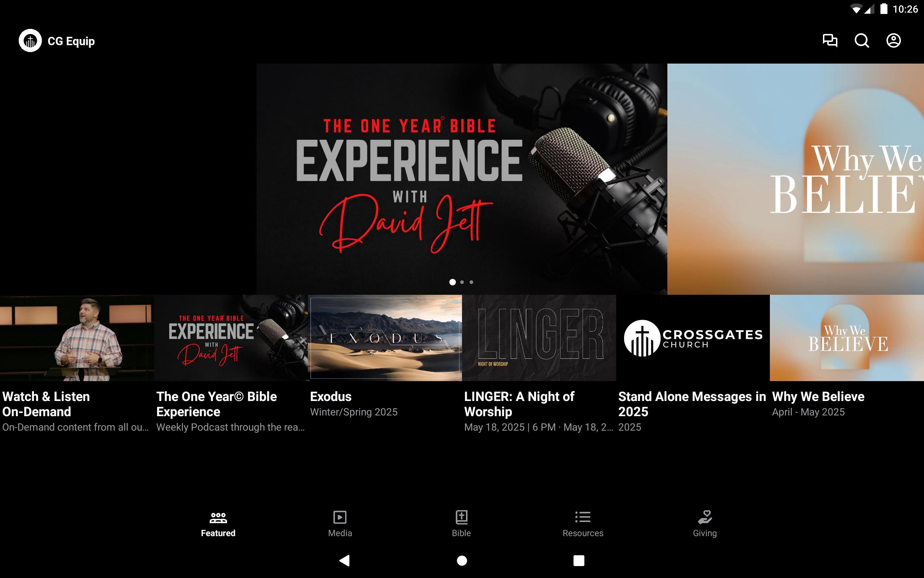Viewport: 924px width, 578px height.
Task: Tap the Featured people icon
Action: click(218, 518)
